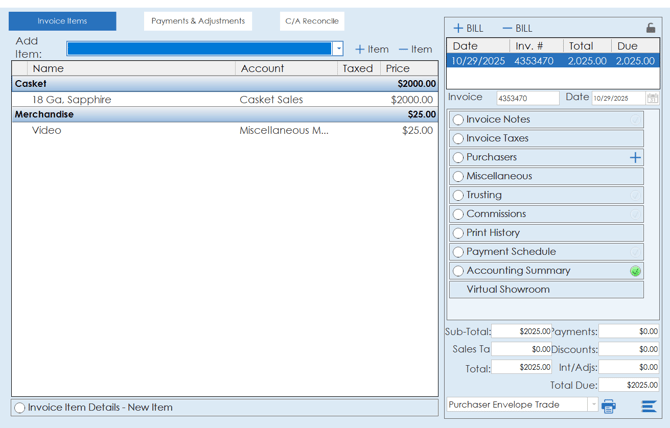The height and width of the screenshot is (428, 670).
Task: Collapse the Casket category group row
Action: [30, 84]
